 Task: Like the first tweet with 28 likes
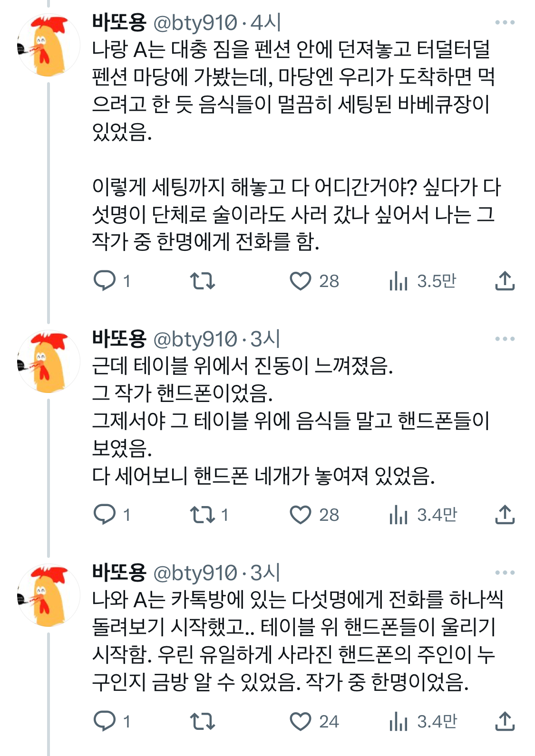[x=301, y=280]
